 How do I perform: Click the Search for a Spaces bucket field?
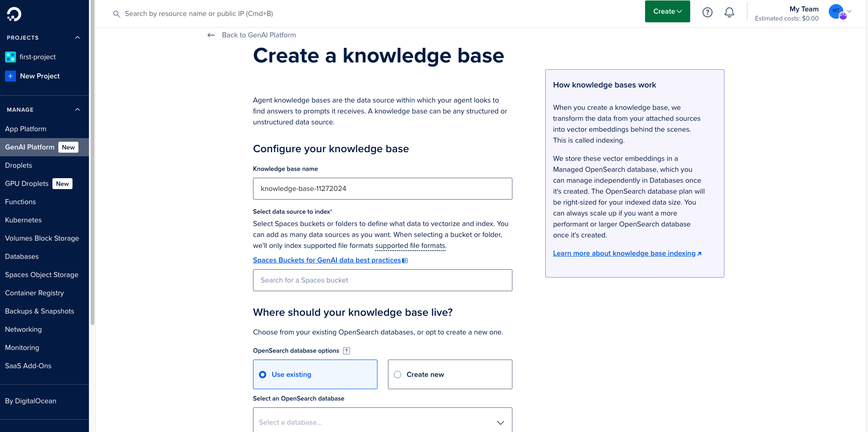point(382,280)
